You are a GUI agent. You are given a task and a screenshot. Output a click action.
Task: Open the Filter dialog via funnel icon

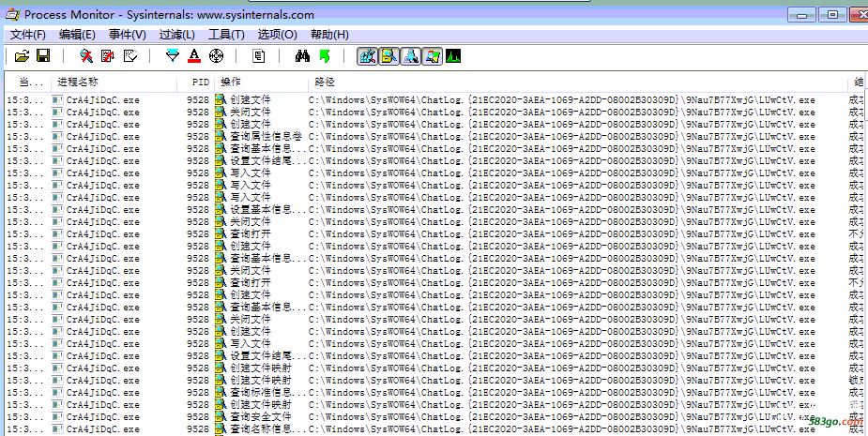click(173, 56)
